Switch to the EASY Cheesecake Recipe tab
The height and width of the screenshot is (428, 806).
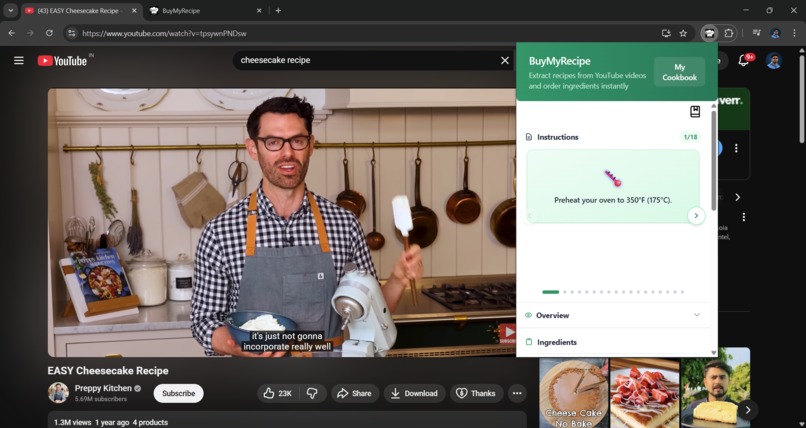(76, 10)
